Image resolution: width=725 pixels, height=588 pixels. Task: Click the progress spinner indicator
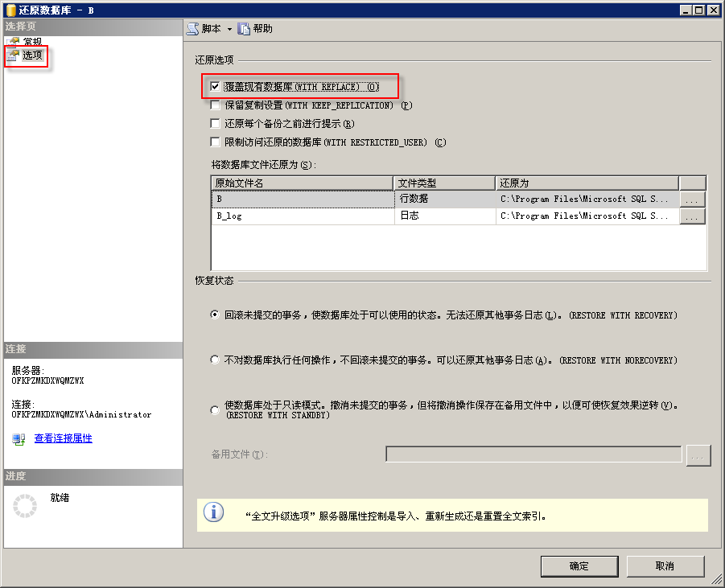[24, 506]
